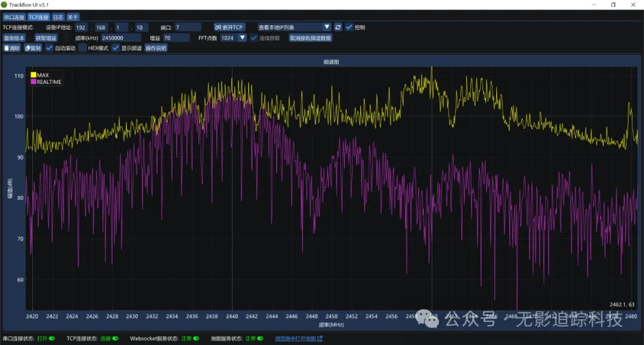The width and height of the screenshot is (644, 345).
Task: Toggle the 显示频谱 checkbox
Action: point(116,48)
